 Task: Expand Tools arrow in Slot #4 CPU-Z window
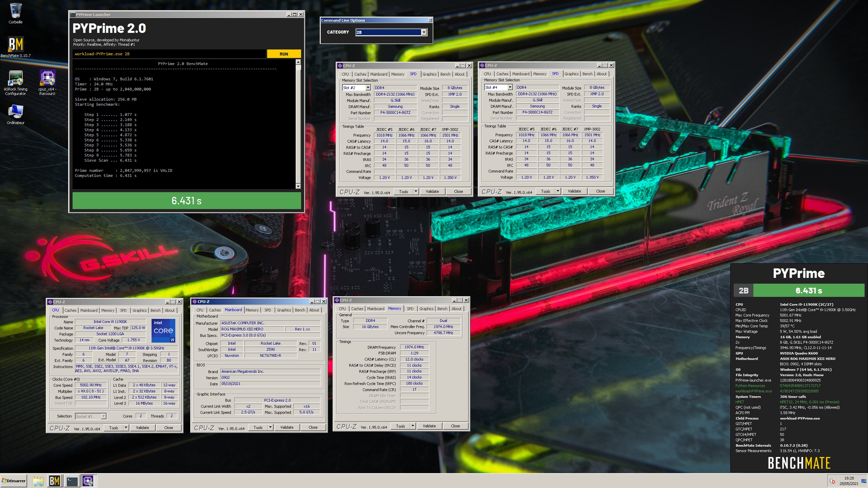click(558, 191)
